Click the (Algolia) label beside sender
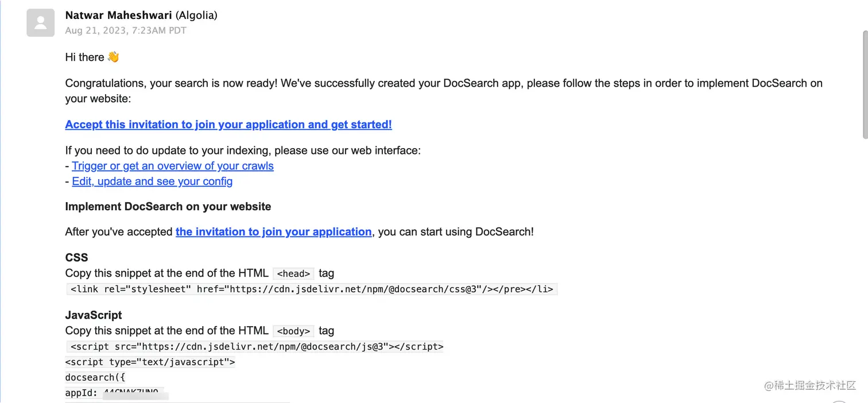The width and height of the screenshot is (868, 403). [x=196, y=15]
